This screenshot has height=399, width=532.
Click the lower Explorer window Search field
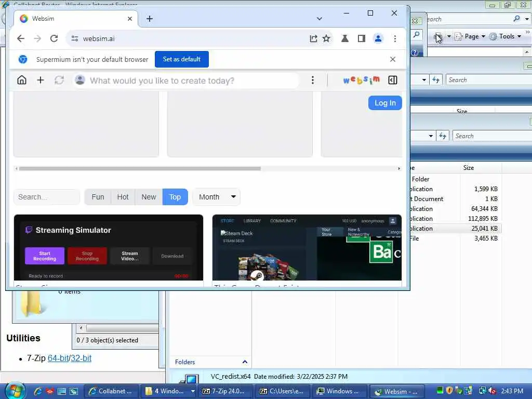(493, 136)
